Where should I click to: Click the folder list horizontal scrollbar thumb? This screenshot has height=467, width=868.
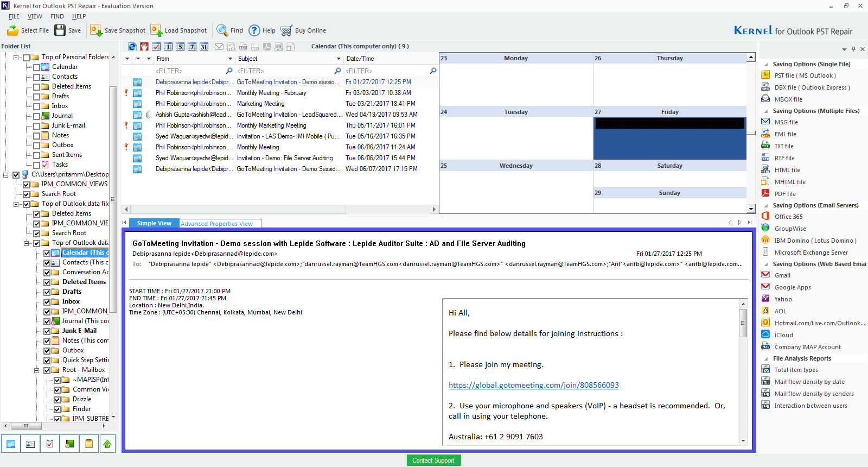(25, 426)
